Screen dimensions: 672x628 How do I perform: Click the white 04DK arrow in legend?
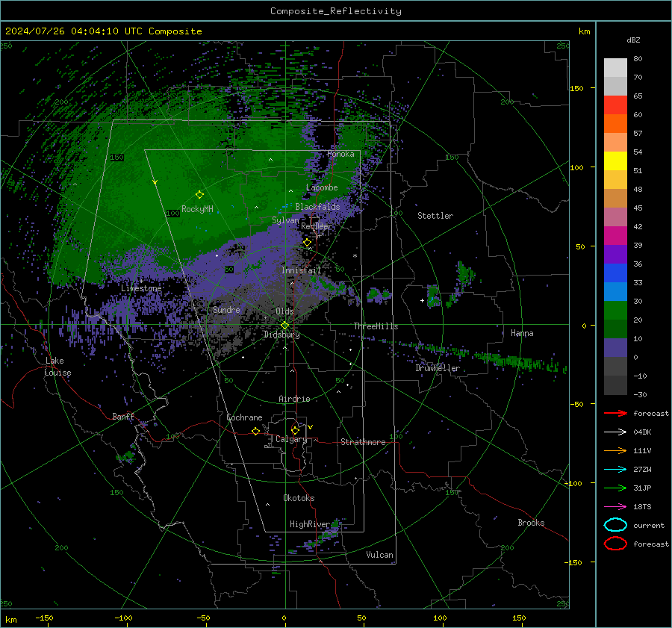(x=615, y=432)
